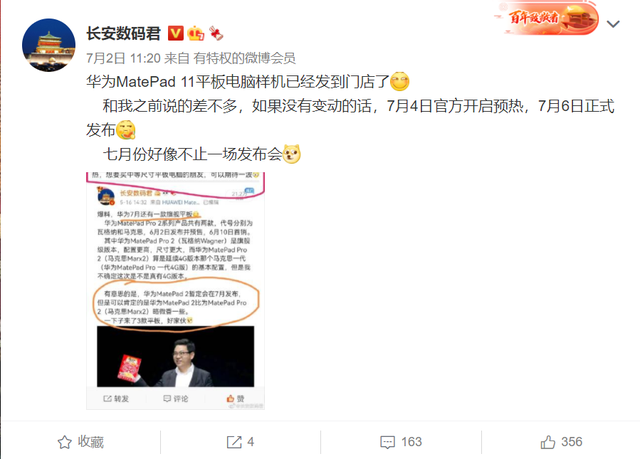
Task: Open the attached screenshot image thumbnail
Action: point(176,290)
